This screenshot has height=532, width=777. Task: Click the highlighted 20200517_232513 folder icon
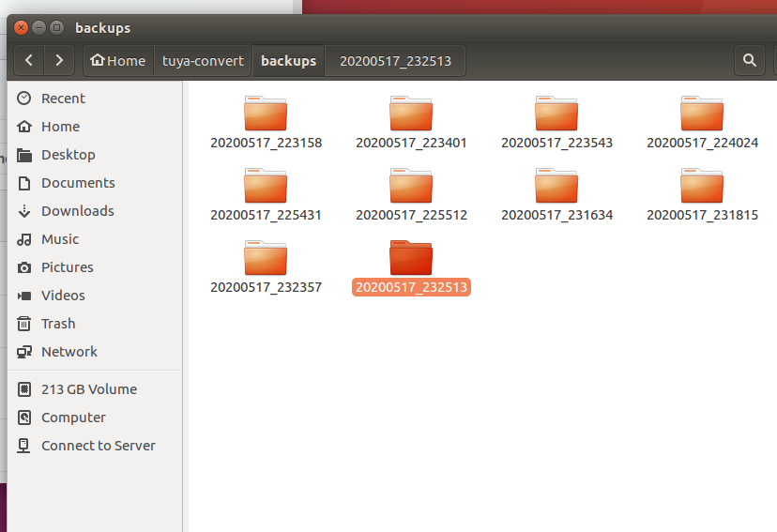point(411,258)
